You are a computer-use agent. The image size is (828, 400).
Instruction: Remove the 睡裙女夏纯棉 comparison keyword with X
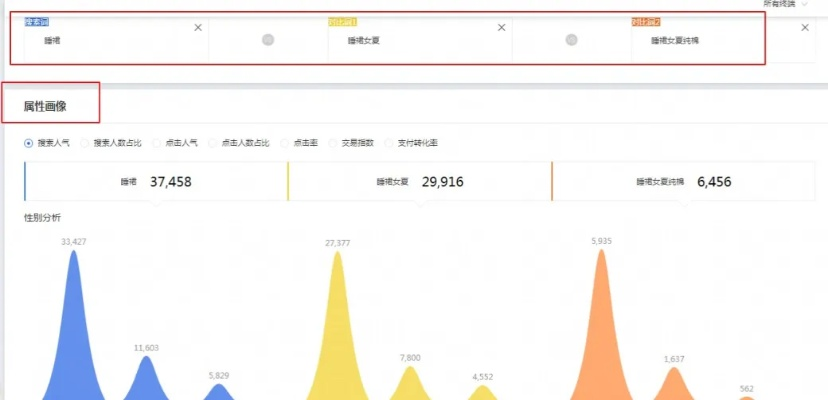tap(805, 28)
